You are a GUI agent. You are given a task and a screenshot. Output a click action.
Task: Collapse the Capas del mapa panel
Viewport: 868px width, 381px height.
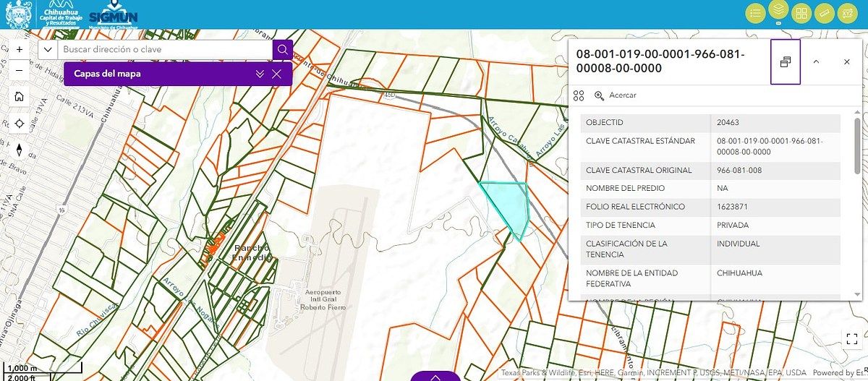tap(260, 74)
